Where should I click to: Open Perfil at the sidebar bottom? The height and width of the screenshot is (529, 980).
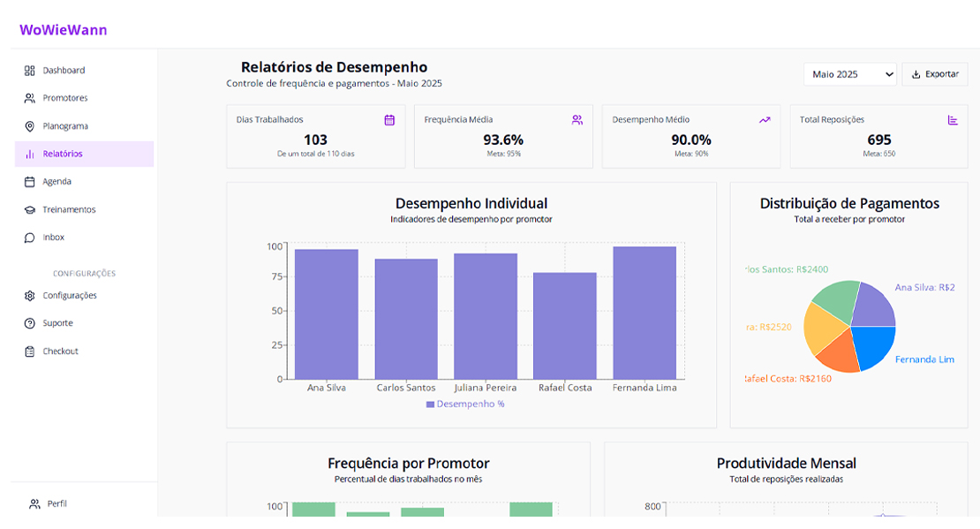(x=57, y=504)
